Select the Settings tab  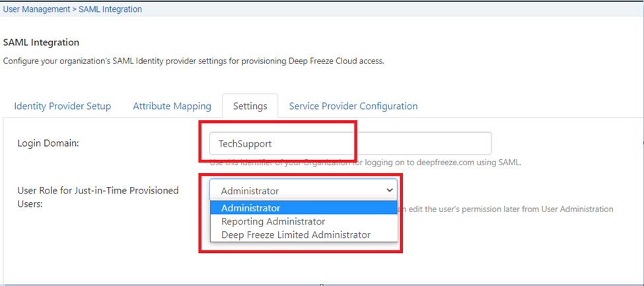click(x=250, y=106)
